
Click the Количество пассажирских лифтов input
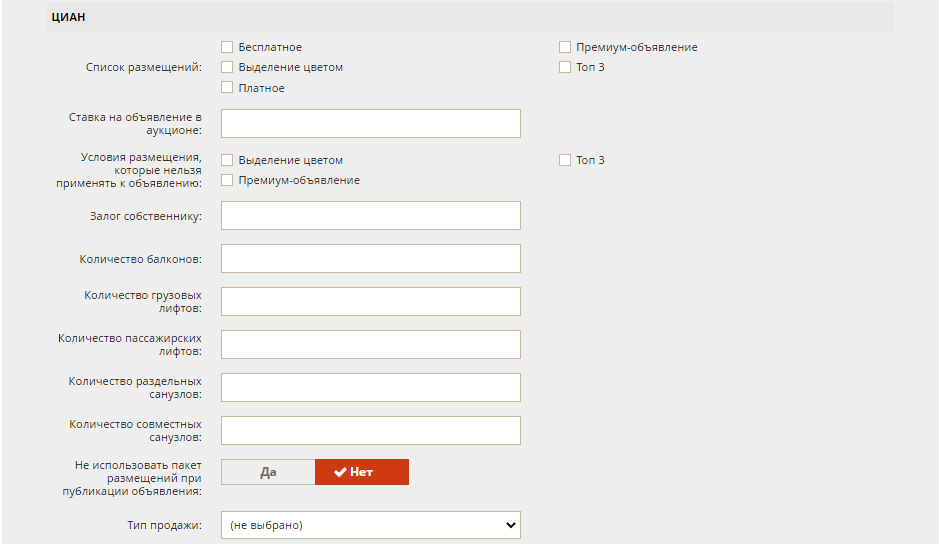(370, 344)
